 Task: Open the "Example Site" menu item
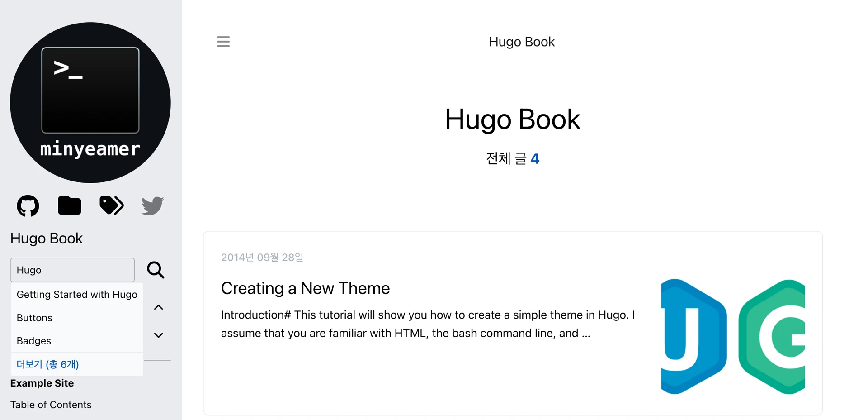pos(42,383)
